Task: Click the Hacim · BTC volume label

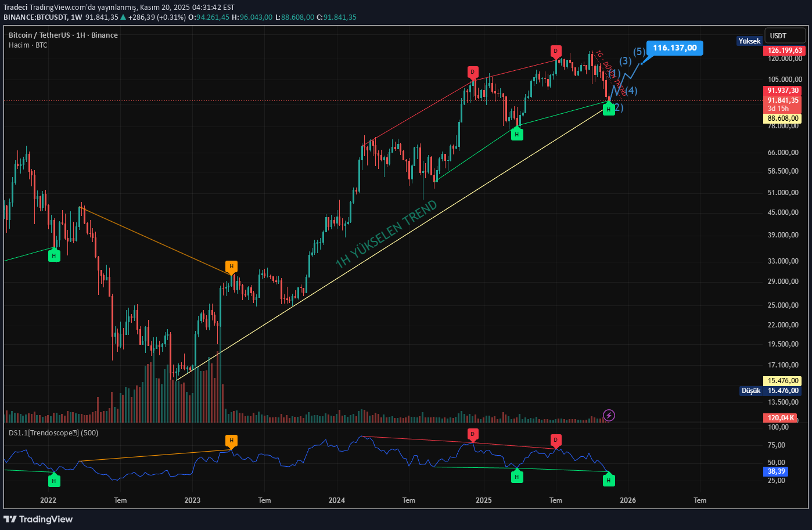Action: coord(28,45)
